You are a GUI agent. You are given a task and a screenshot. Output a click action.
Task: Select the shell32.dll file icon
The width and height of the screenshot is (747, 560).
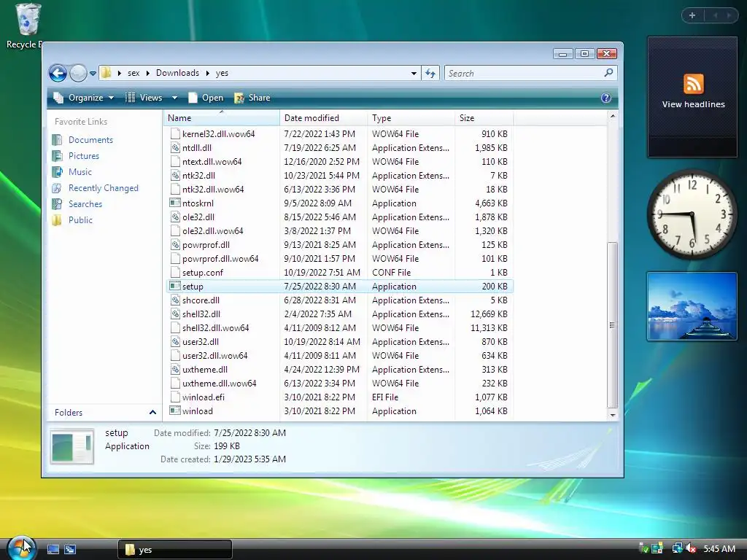(x=175, y=314)
